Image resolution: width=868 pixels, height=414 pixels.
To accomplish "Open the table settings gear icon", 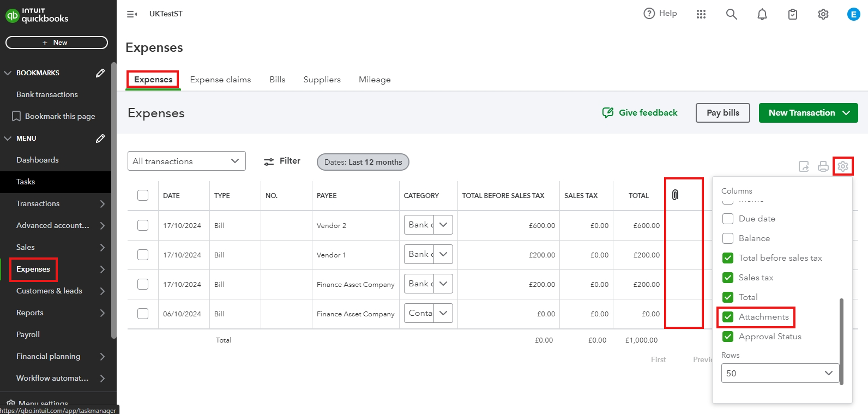I will coord(843,166).
